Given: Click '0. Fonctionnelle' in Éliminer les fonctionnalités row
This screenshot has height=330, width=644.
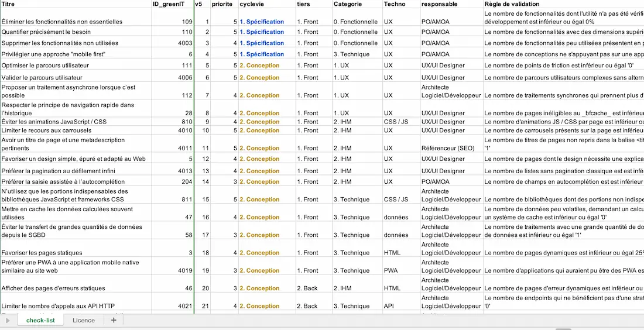Looking at the screenshot, I should tap(358, 17).
